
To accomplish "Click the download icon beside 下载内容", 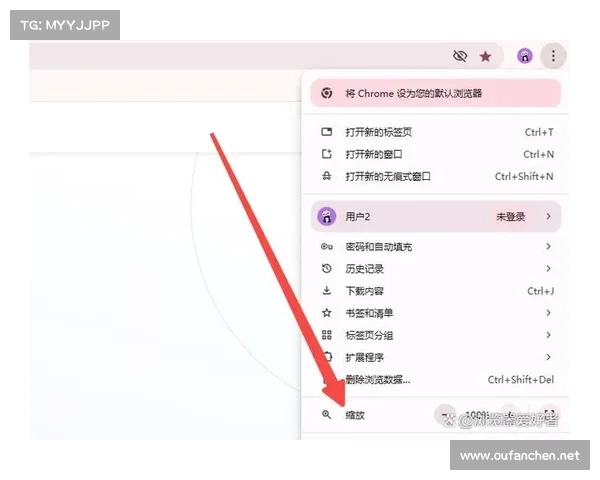I will point(326,291).
